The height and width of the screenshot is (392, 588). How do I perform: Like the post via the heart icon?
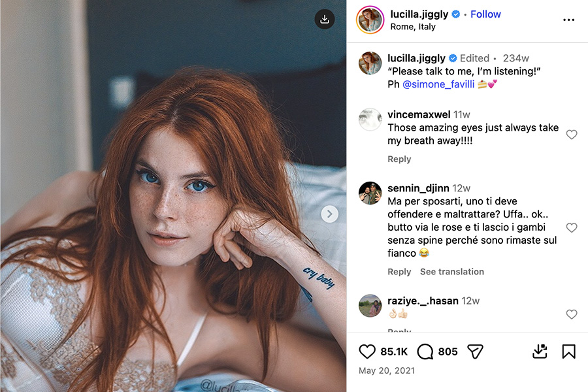click(367, 351)
